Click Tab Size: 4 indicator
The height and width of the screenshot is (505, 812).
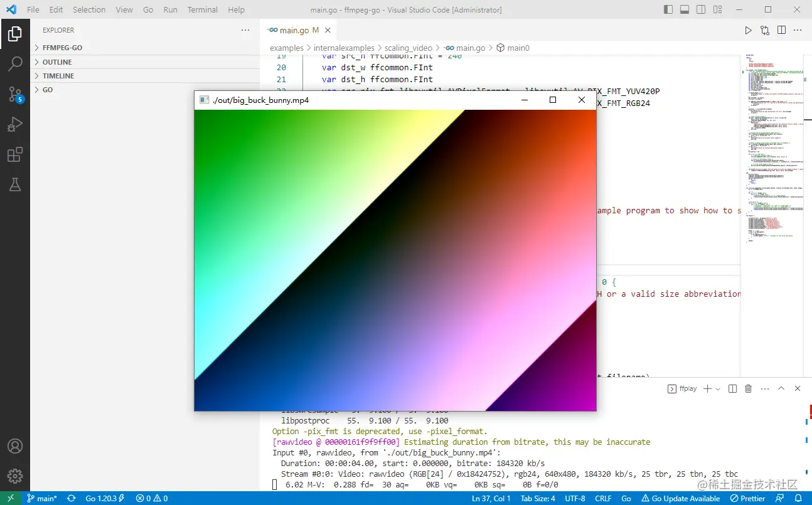(x=538, y=498)
